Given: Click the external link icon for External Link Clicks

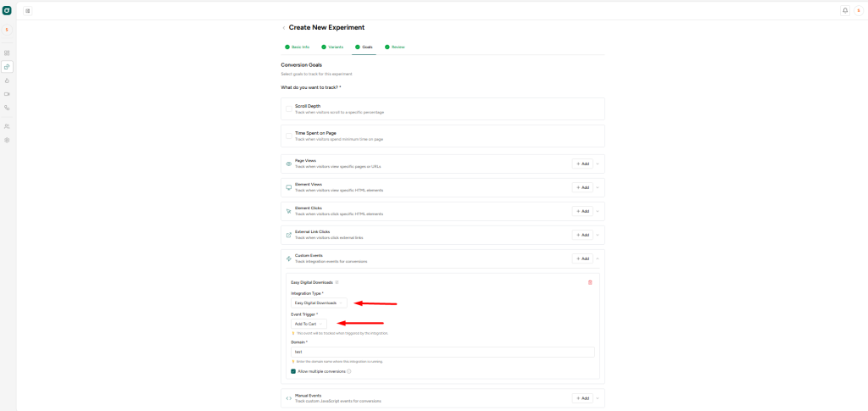Looking at the screenshot, I should [x=288, y=235].
